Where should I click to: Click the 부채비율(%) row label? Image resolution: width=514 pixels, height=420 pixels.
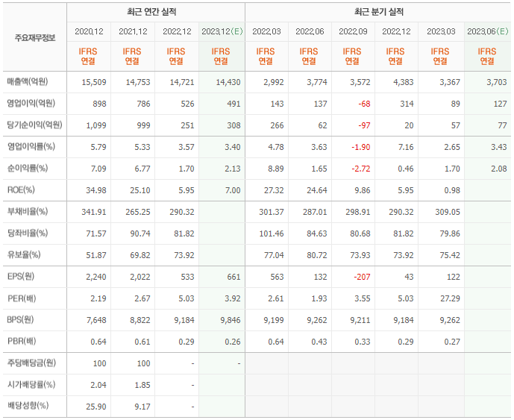[x=28, y=211]
